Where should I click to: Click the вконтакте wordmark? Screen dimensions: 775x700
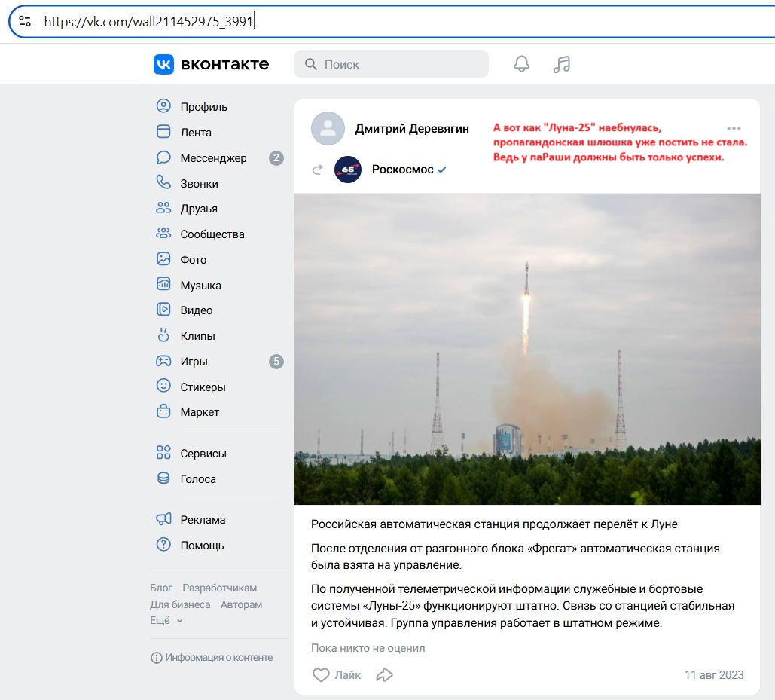coord(225,64)
